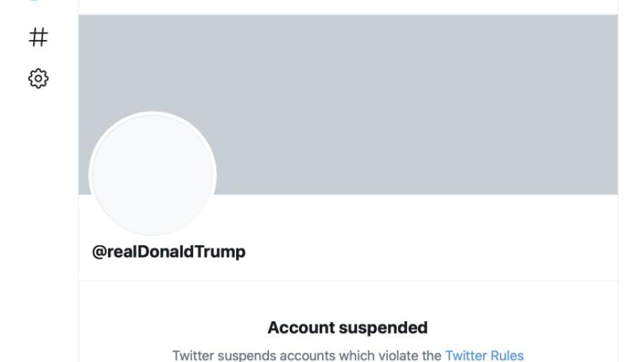The width and height of the screenshot is (644, 362).
Task: Click the right margin beside the profile column
Action: tap(631, 179)
